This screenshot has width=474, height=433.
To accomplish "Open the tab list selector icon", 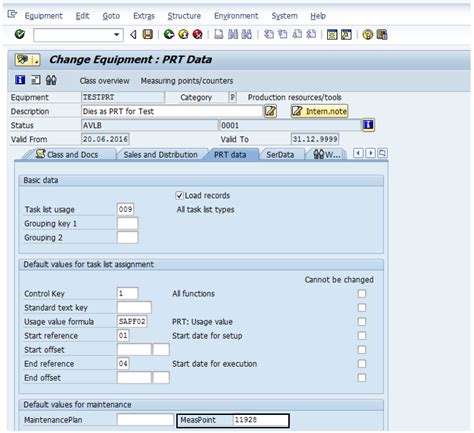I will pos(382,153).
